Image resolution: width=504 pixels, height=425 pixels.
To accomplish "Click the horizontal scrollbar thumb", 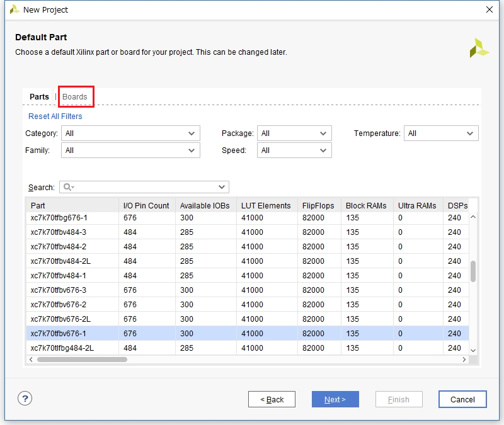I will [82, 360].
